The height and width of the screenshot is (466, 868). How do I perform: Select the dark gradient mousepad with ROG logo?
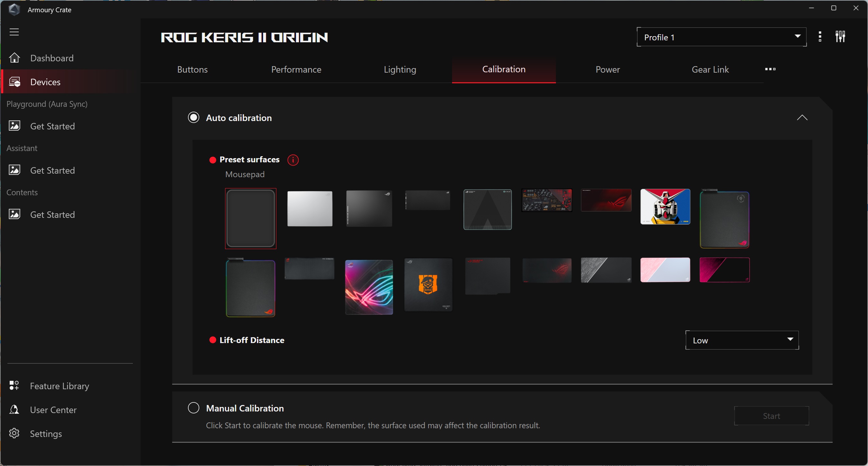pyautogui.click(x=369, y=208)
